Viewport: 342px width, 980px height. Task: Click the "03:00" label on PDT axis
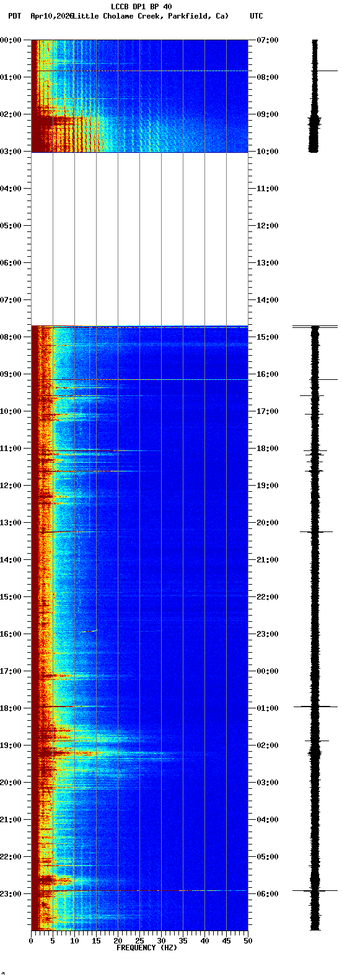coord(11,152)
